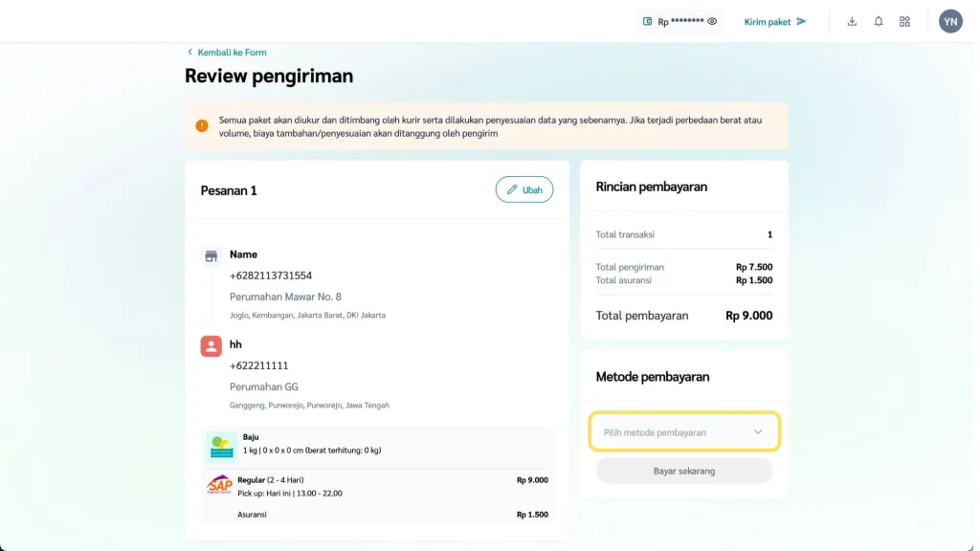The image size is (980, 551).
Task: Expand payment method chevron arrow
Action: pyautogui.click(x=758, y=432)
